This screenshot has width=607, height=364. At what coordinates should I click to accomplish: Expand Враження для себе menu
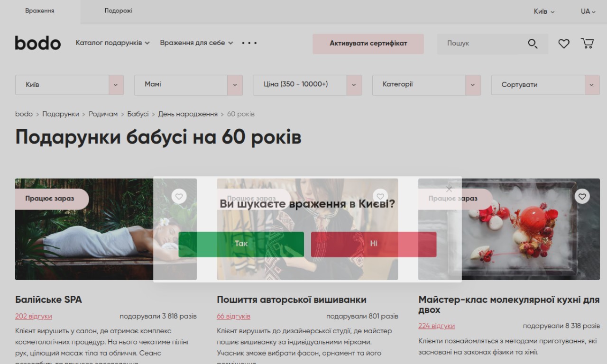(196, 43)
